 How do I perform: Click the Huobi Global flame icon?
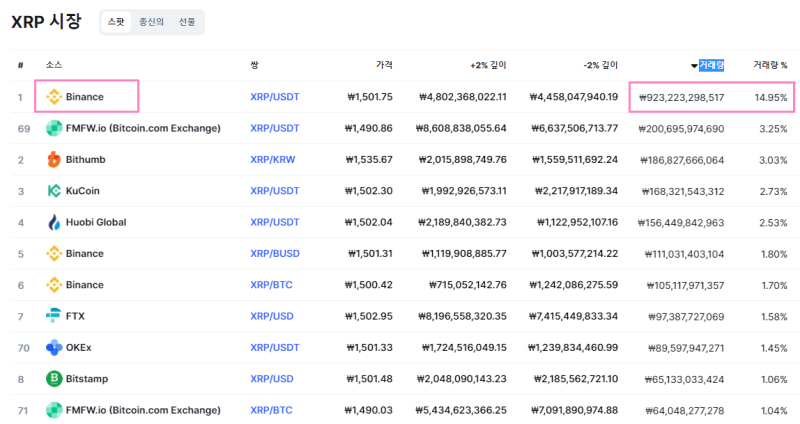(x=54, y=222)
